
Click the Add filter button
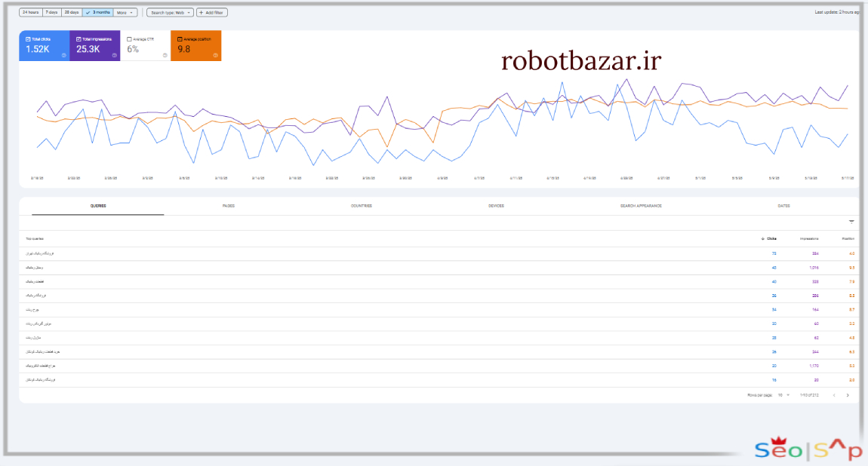(211, 12)
